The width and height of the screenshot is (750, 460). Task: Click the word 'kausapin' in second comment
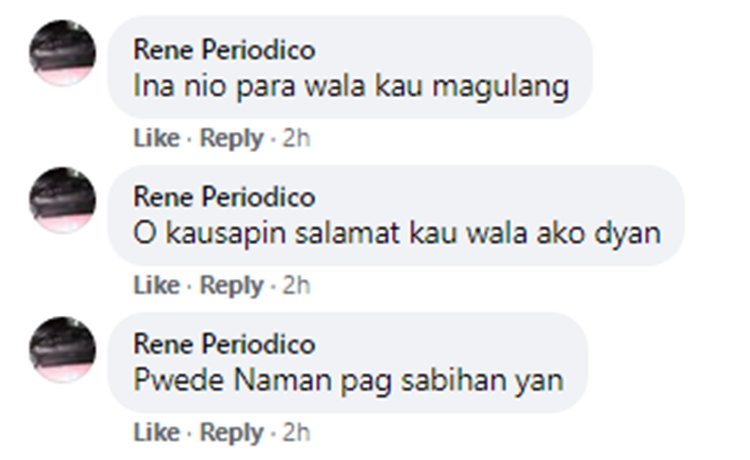225,234
